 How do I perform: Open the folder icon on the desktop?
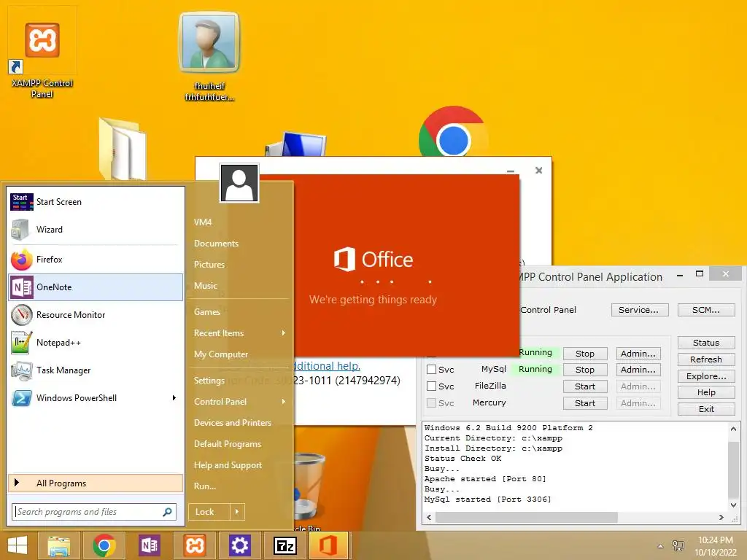[x=123, y=149]
